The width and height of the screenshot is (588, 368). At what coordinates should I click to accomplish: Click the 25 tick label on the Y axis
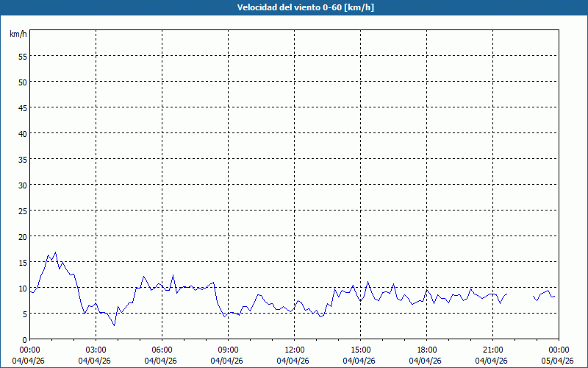coord(23,210)
